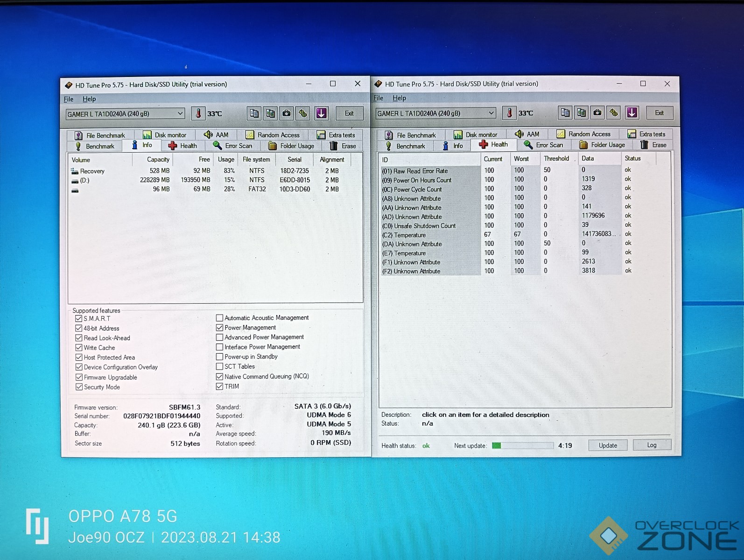Open options tools icon in left window
Image resolution: width=744 pixels, height=560 pixels.
(x=303, y=113)
